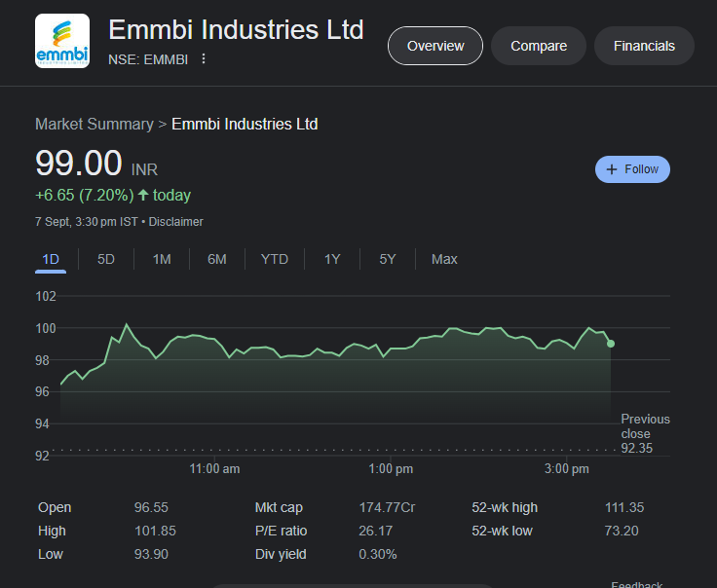The image size is (717, 588).
Task: Click the Emmbi Industries Ltd title heading
Action: click(x=236, y=30)
